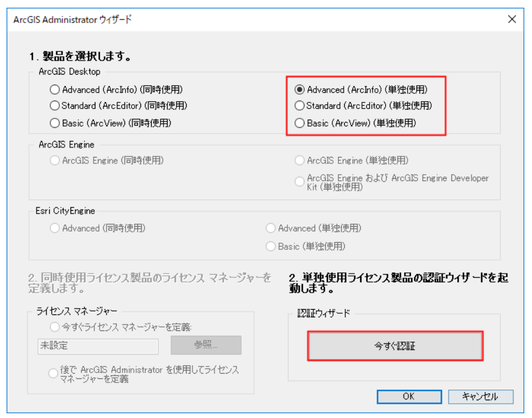The height and width of the screenshot is (418, 532).
Task: Click the 認証ウィザード group label
Action: coord(323,313)
